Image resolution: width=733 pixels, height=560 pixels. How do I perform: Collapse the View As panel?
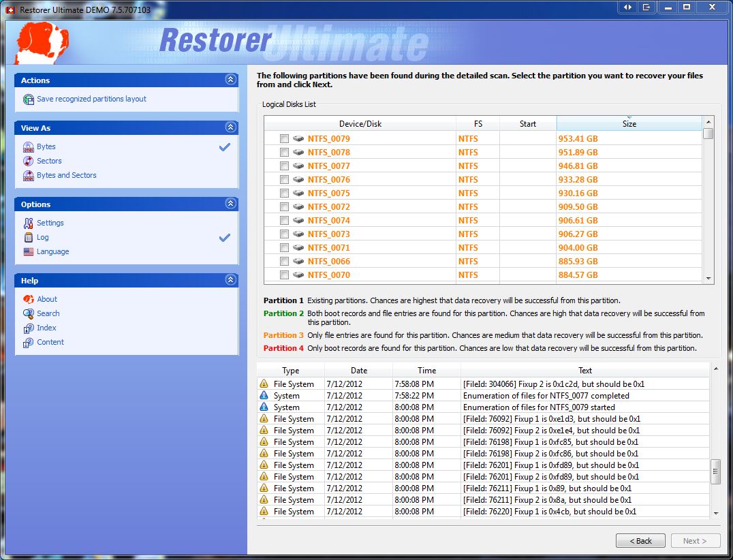230,127
